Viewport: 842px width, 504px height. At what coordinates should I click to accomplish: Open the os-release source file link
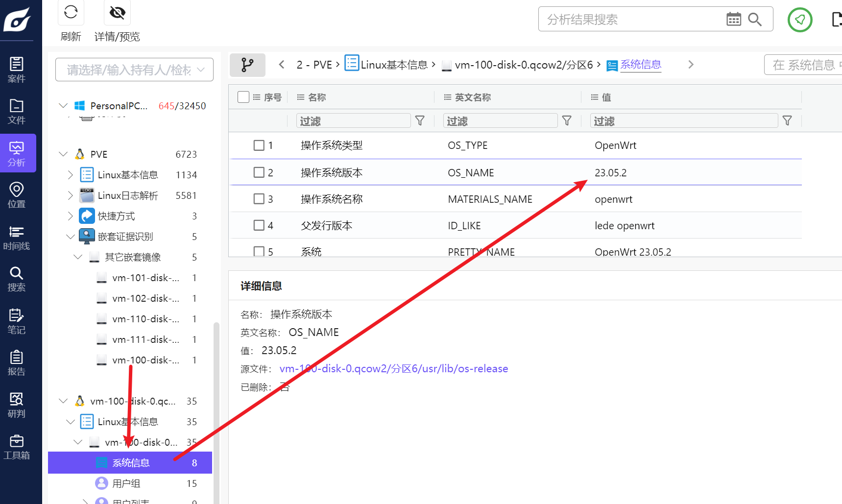(393, 369)
